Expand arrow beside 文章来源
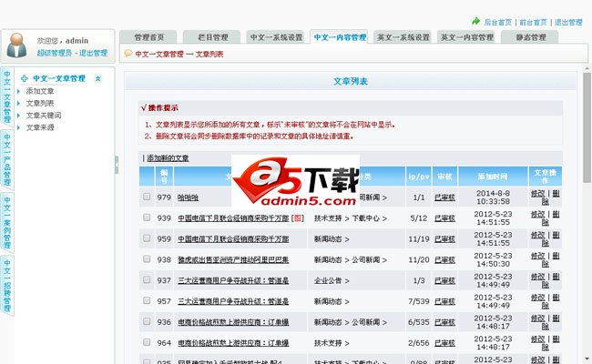This screenshot has height=364, width=592. [x=18, y=127]
